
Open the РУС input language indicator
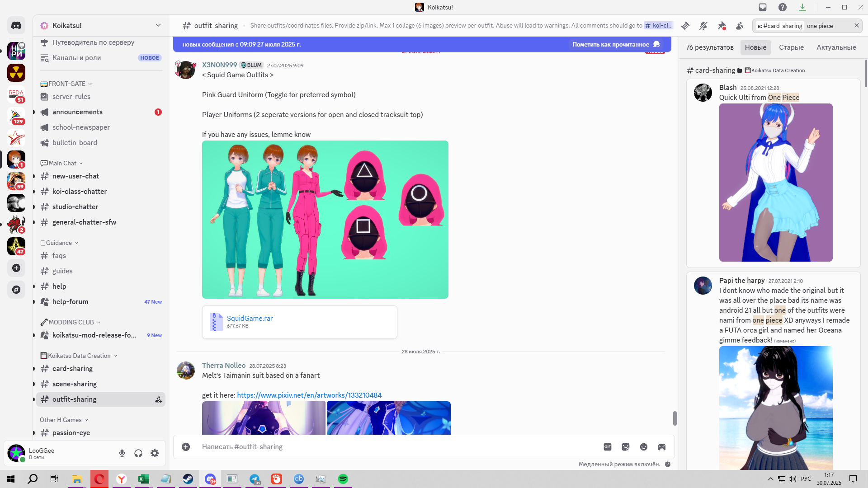806,479
